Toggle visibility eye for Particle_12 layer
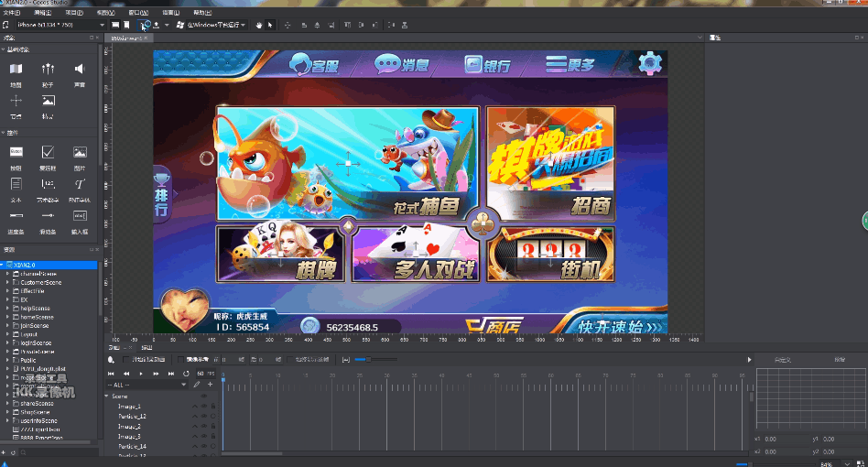Viewport: 868px width, 467px height. (203, 417)
